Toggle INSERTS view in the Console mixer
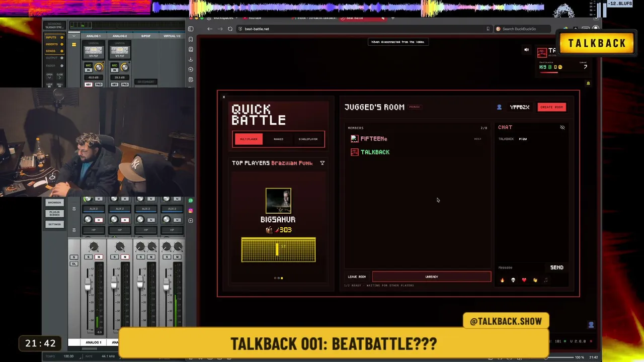The width and height of the screenshot is (644, 362). point(54,44)
